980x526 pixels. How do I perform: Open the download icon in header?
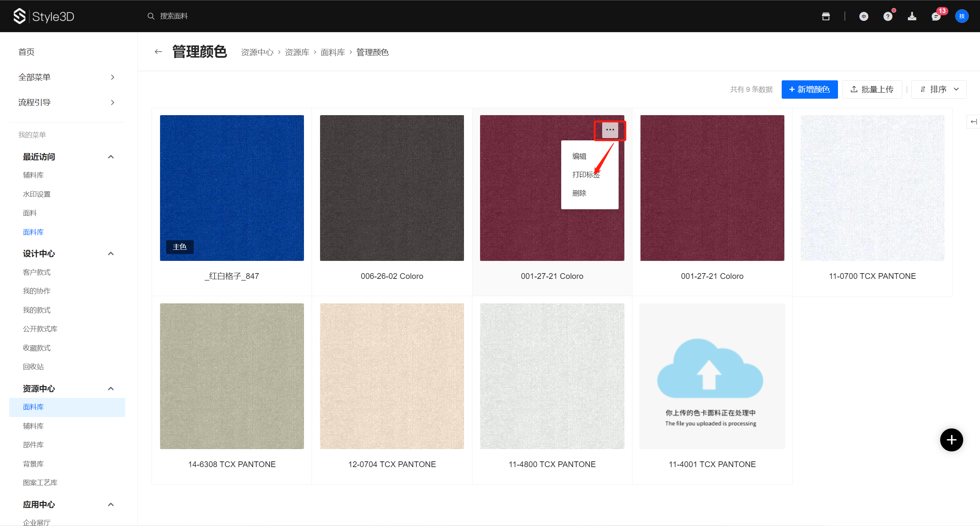click(x=912, y=16)
